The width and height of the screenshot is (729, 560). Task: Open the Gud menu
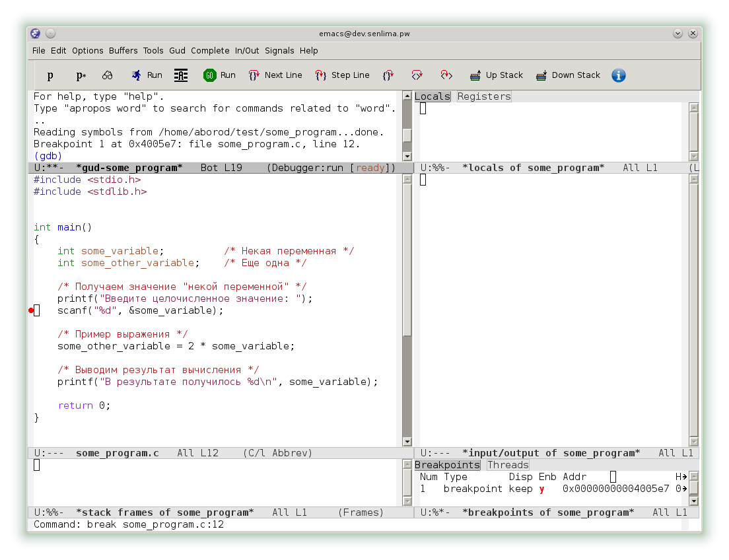pos(177,51)
